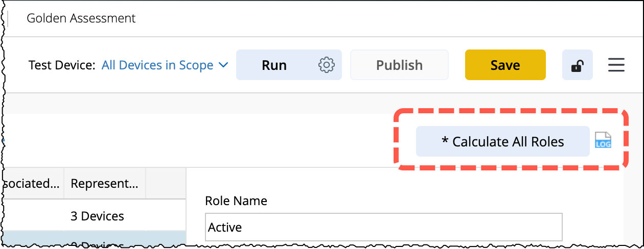The height and width of the screenshot is (249, 644).
Task: Click the Test Device label
Action: (62, 65)
